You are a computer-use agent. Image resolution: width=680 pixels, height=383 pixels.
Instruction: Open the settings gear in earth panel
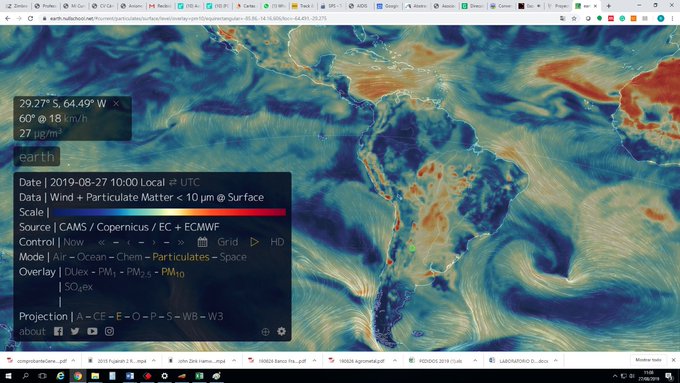pos(281,331)
